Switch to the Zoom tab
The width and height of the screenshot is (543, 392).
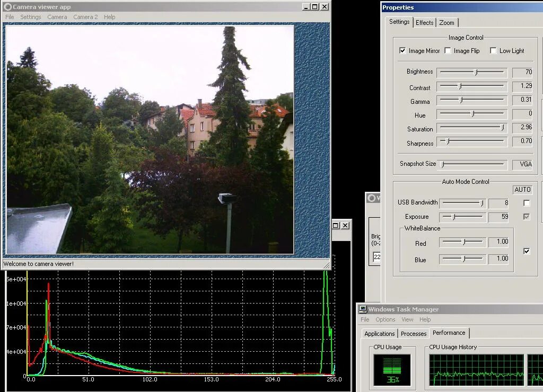coord(446,23)
